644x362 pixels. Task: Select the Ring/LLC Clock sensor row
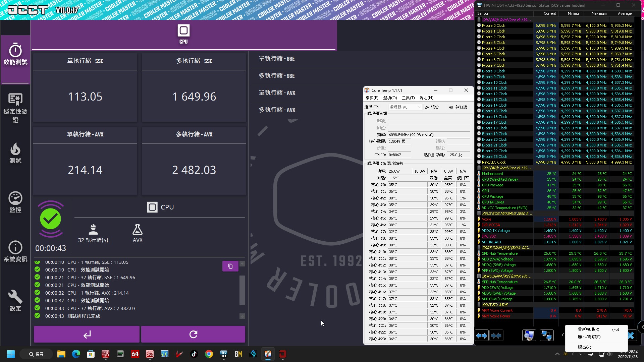click(x=555, y=162)
